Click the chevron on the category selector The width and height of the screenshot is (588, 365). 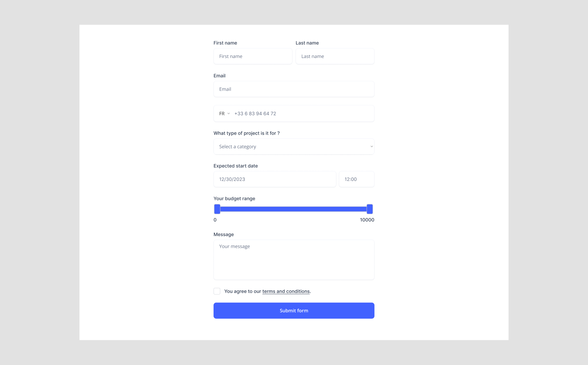pos(371,146)
